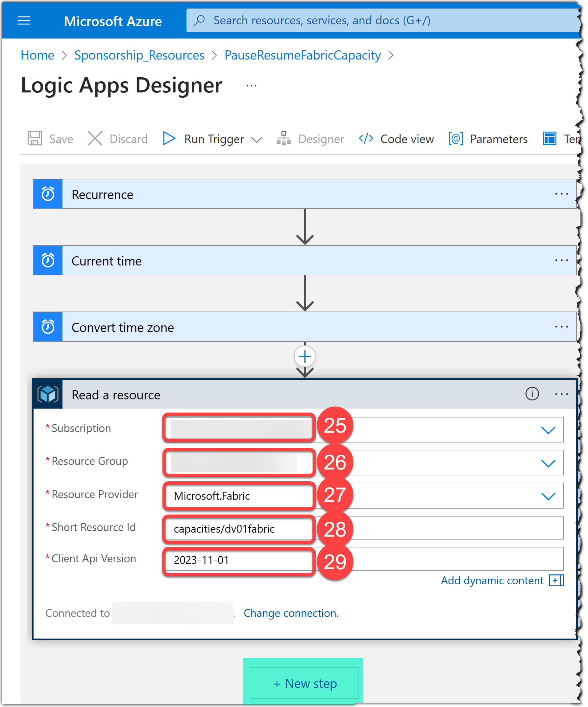Open the Recurrence step ellipsis menu
Screen dimensions: 588x707
(x=561, y=194)
